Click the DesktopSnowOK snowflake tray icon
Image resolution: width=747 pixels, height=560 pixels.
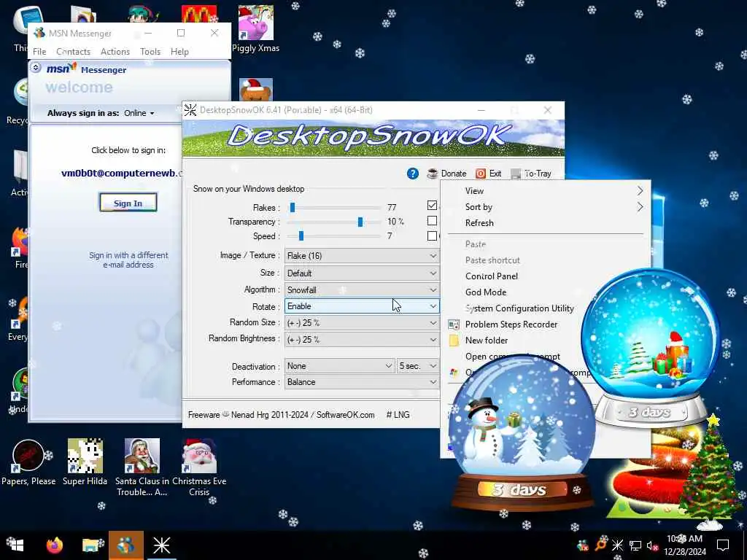[x=617, y=545]
